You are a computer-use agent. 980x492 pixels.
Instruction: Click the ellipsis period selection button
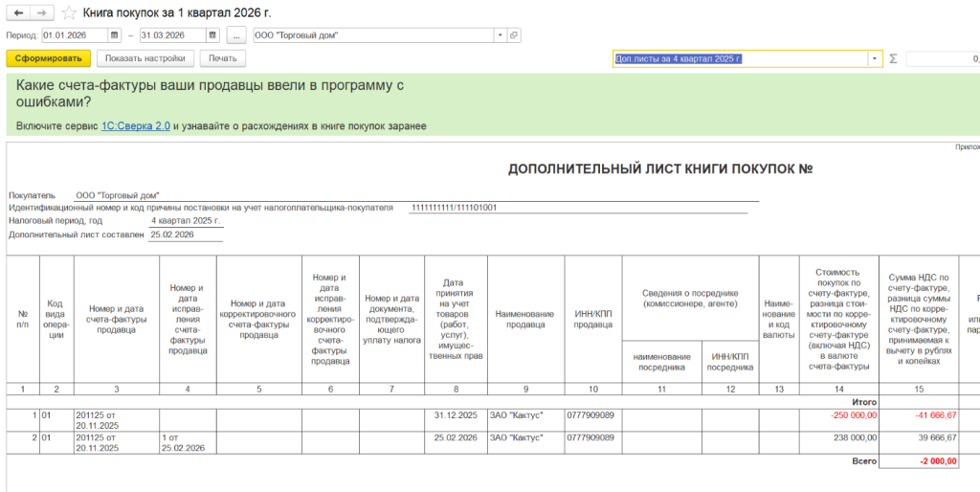[237, 35]
